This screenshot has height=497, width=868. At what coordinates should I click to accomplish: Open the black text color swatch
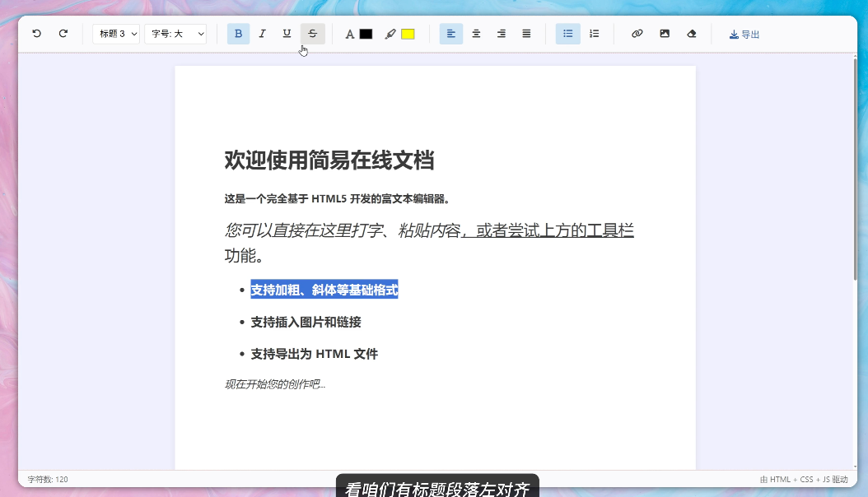click(366, 35)
